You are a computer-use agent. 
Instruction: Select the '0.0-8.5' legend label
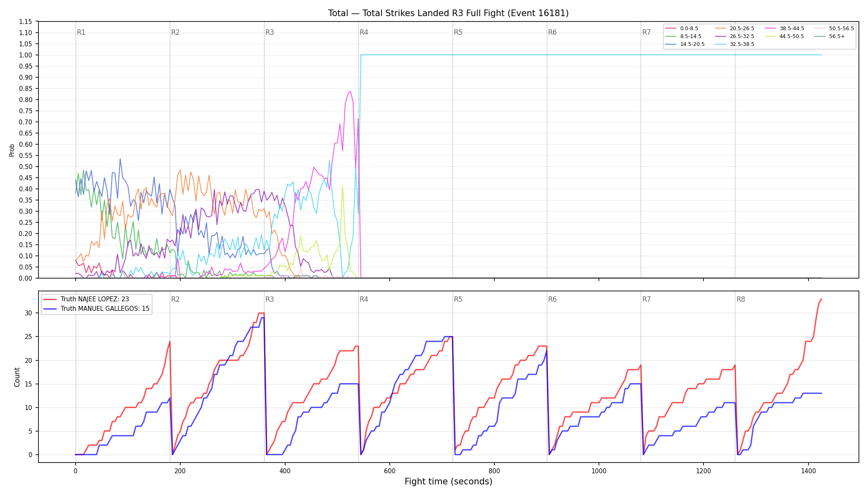689,29
